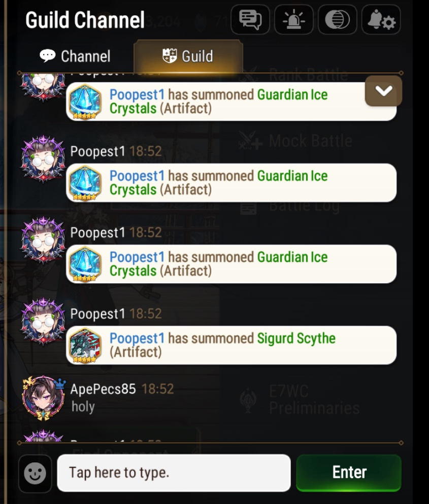Click the green Enter button

click(349, 473)
